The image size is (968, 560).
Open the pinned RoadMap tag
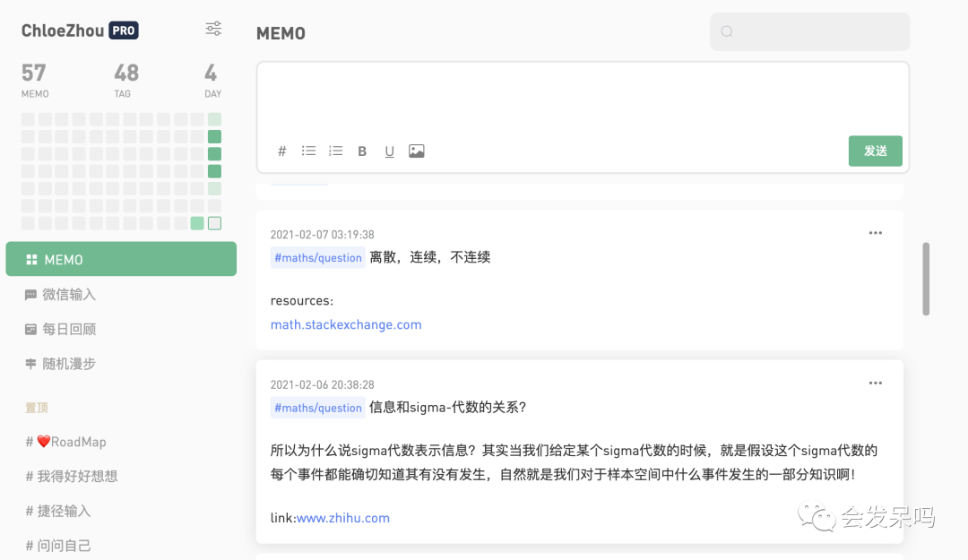point(66,442)
